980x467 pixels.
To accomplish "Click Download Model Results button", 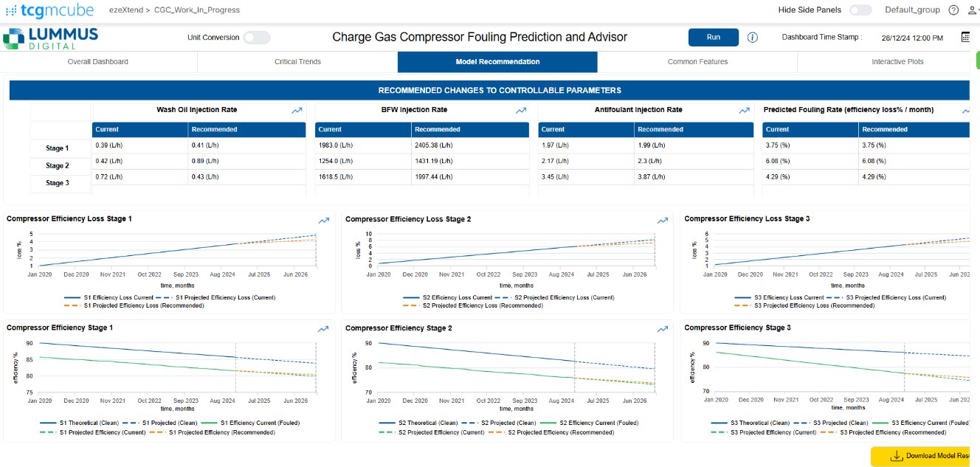I will (x=925, y=456).
